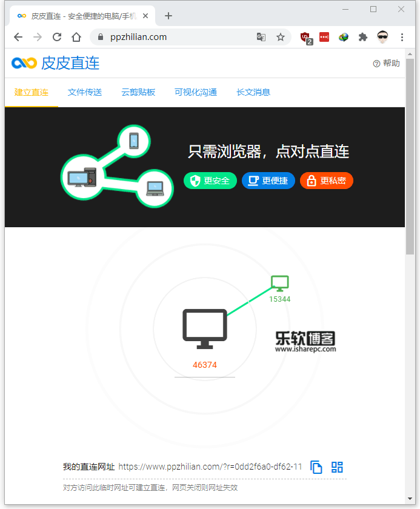The image size is (420, 509).
Task: Open the Extensions puzzle icon
Action: click(x=363, y=37)
